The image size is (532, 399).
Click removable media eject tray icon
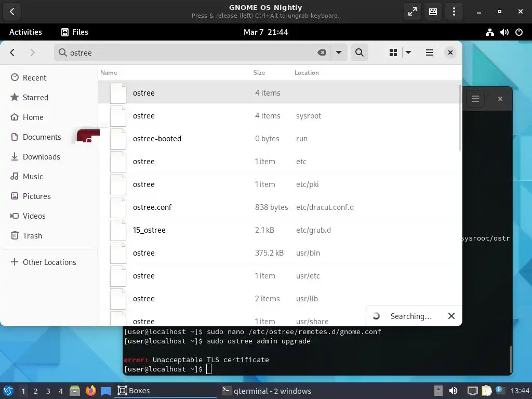point(438,391)
